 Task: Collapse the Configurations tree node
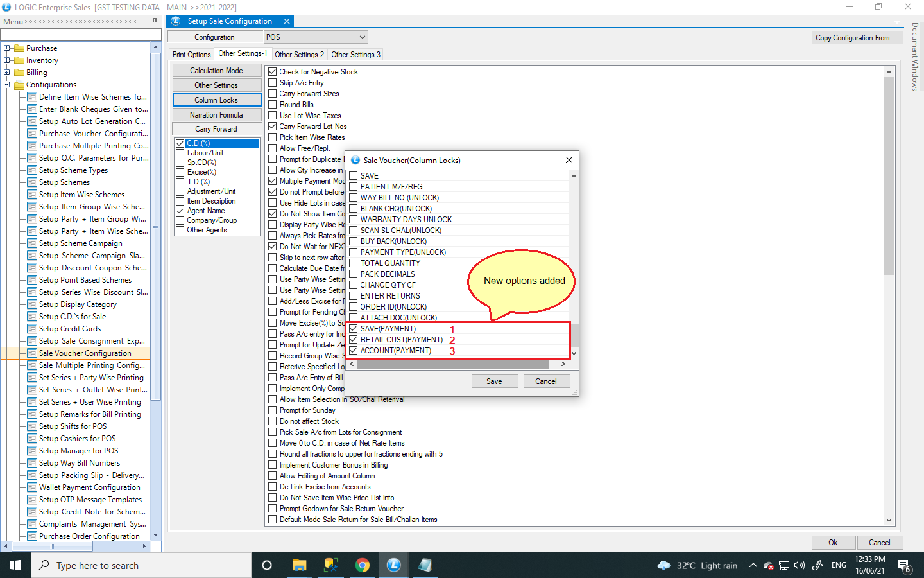pos(7,85)
